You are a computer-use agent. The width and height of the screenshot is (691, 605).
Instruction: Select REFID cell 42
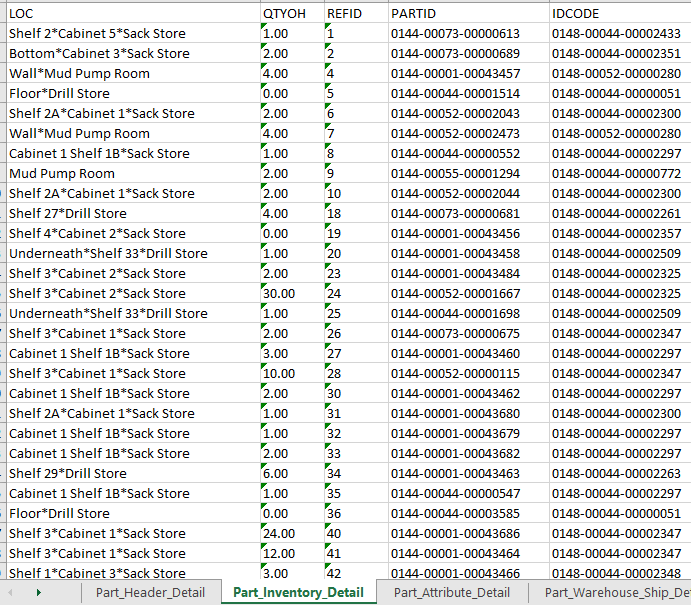356,573
